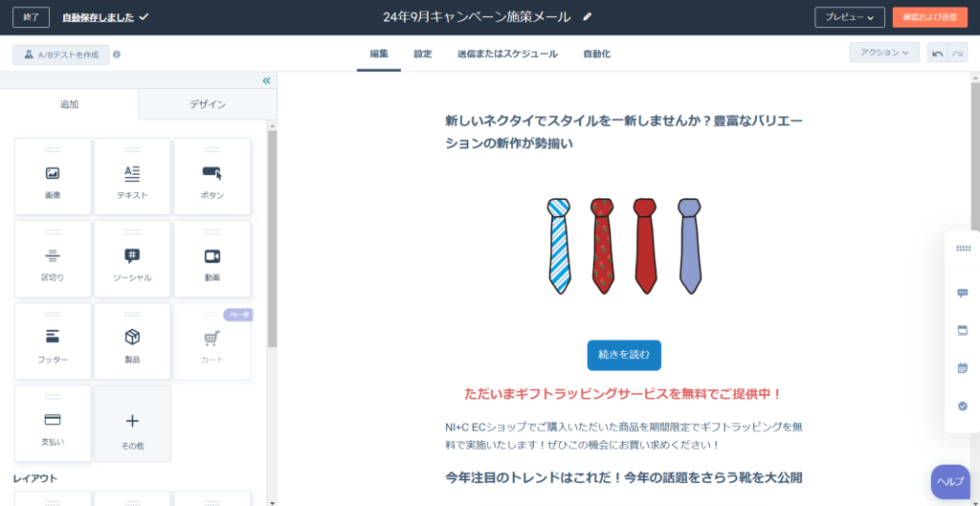Select the 支払い payment module icon
This screenshot has width=980, height=506.
click(x=53, y=419)
